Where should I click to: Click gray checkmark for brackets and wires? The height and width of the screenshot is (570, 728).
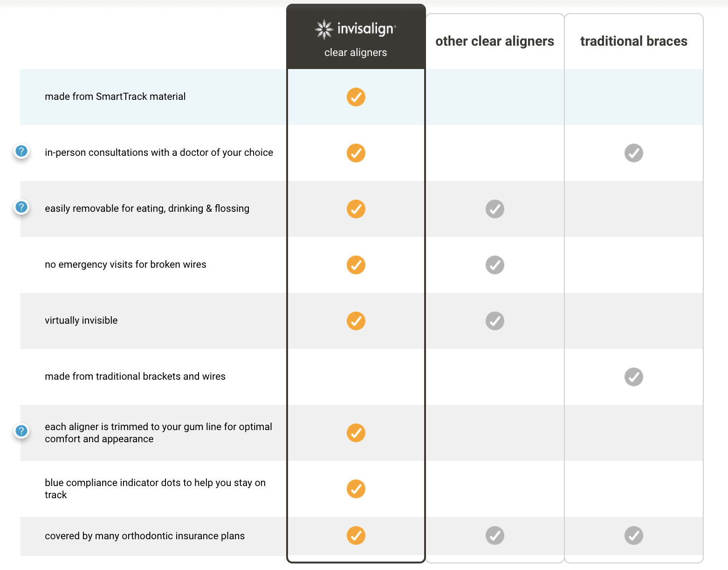(x=634, y=377)
